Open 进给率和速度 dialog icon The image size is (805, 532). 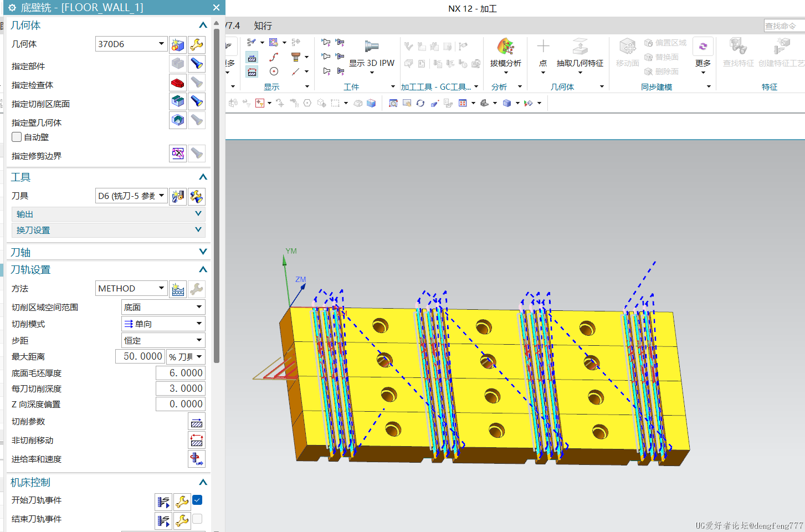coord(197,459)
